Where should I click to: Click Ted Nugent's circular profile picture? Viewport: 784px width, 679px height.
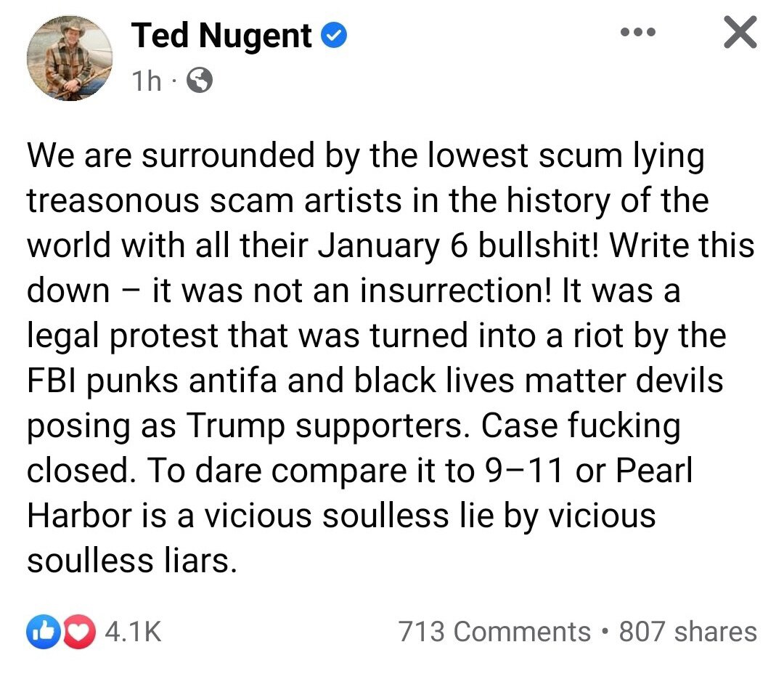(x=69, y=58)
